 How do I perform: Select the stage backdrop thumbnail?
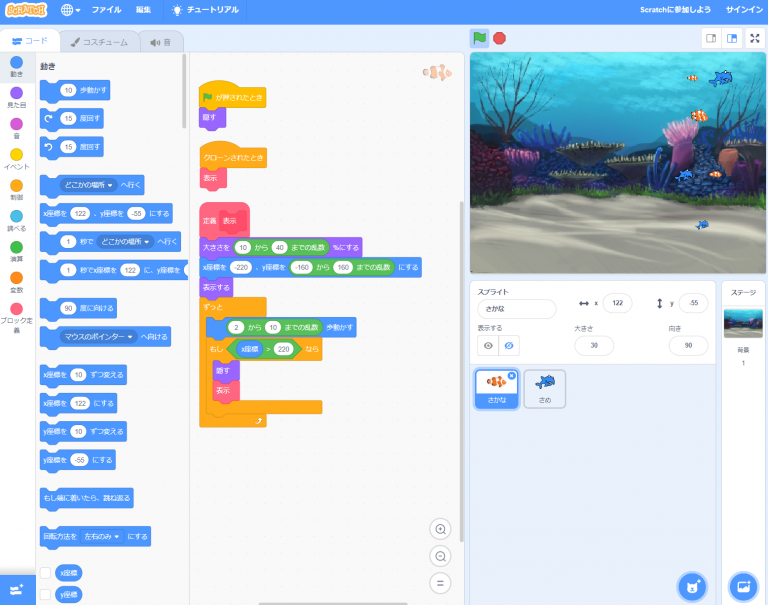coord(743,323)
